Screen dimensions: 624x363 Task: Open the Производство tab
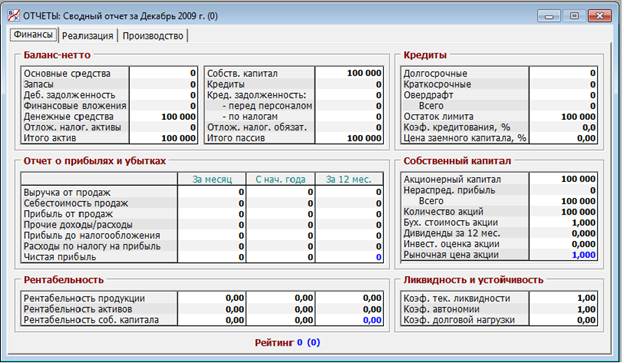tap(153, 36)
